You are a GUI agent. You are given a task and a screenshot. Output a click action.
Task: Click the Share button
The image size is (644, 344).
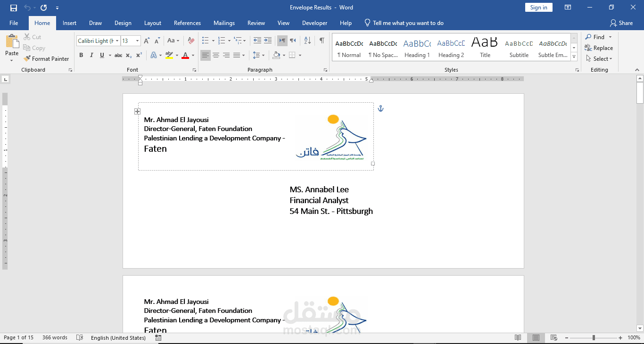tap(621, 23)
